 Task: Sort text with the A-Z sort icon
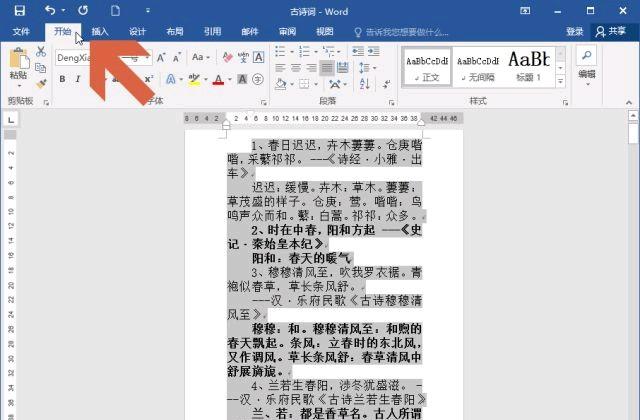pos(364,84)
